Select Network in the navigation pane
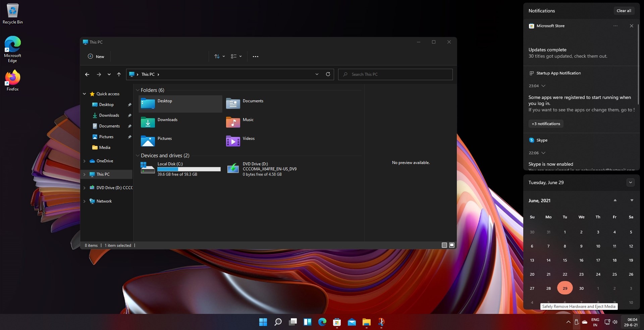 104,201
